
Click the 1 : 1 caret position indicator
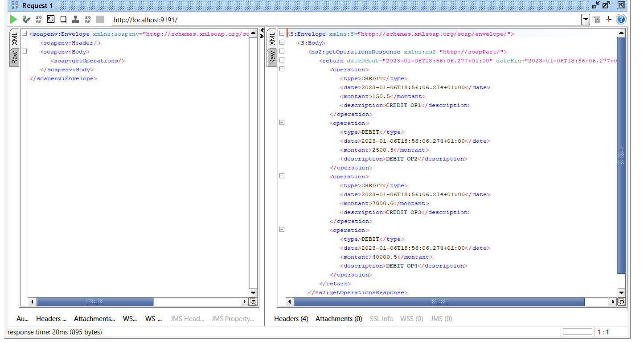click(x=603, y=332)
